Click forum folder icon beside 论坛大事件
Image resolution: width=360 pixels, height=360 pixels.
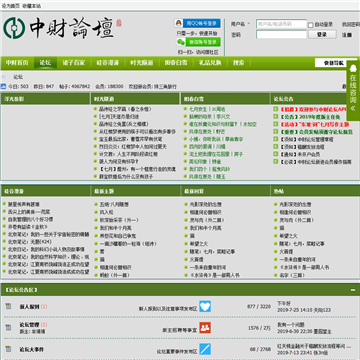click(x=8, y=349)
